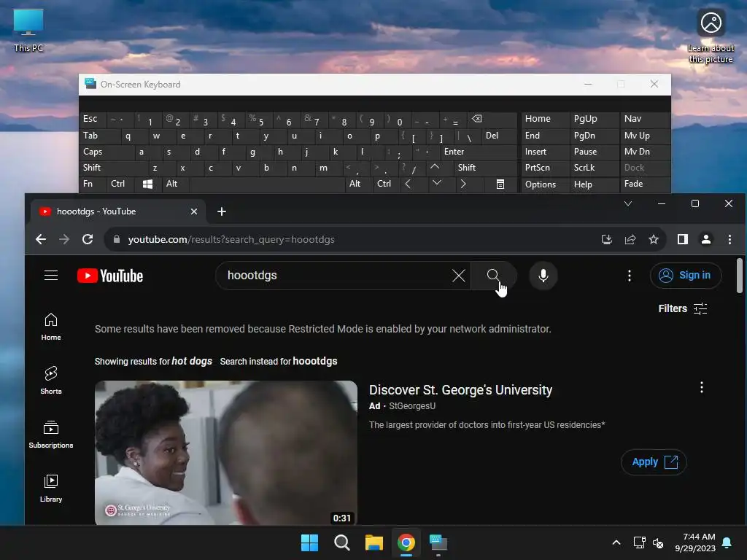Toggle Caps key on On-Screen Keyboard

pyautogui.click(x=106, y=152)
